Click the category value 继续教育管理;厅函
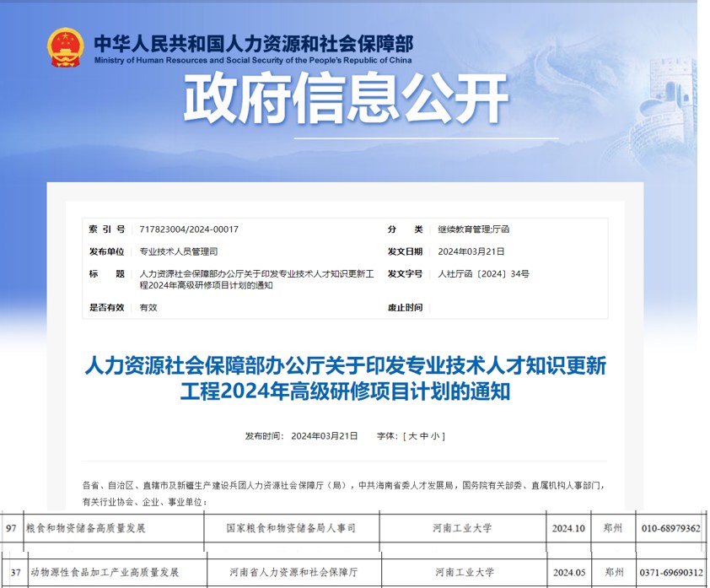Screen dimensions: 710x588 point(473,229)
